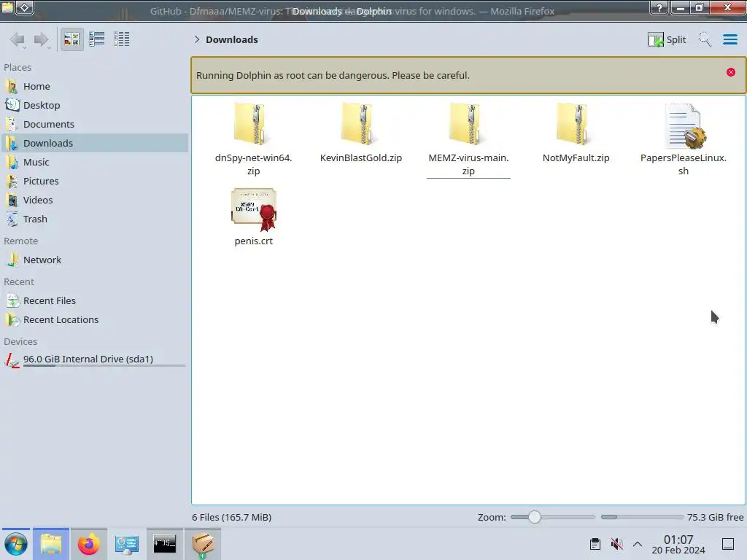Click the title bar help button
The width and height of the screenshot is (747, 560).
click(x=659, y=7)
